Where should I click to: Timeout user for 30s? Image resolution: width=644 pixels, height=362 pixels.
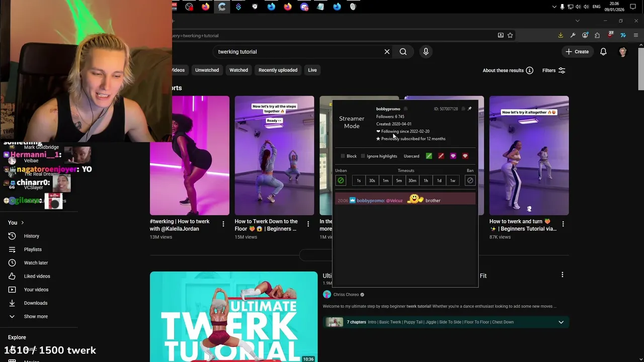372,180
